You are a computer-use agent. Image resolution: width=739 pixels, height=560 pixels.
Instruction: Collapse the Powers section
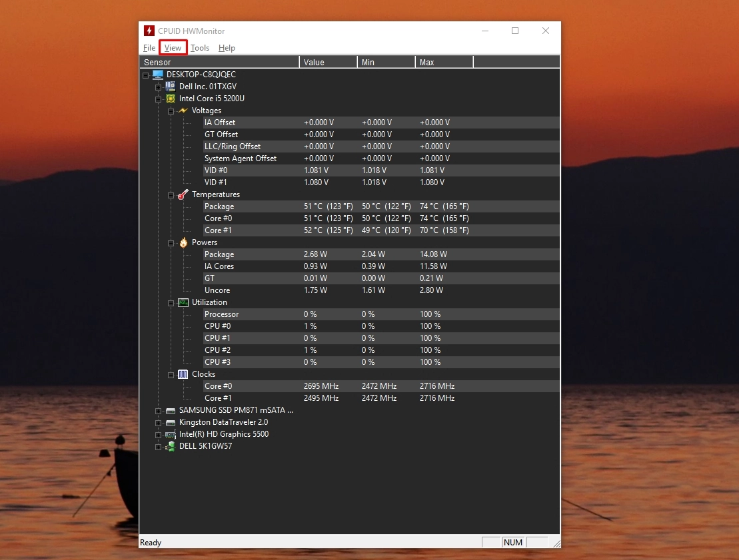point(171,243)
